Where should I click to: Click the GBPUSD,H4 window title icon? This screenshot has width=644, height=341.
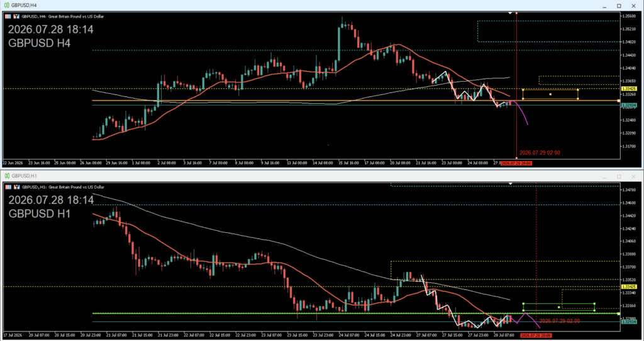(6, 5)
